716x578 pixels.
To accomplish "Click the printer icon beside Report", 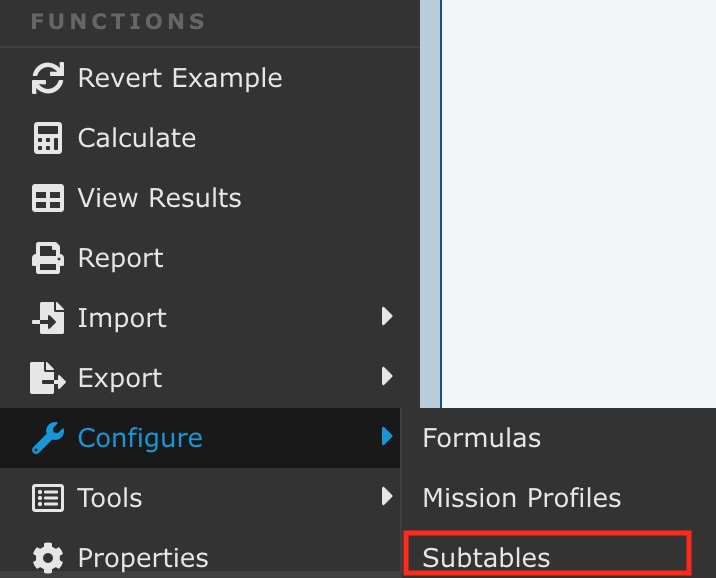I will 48,259.
